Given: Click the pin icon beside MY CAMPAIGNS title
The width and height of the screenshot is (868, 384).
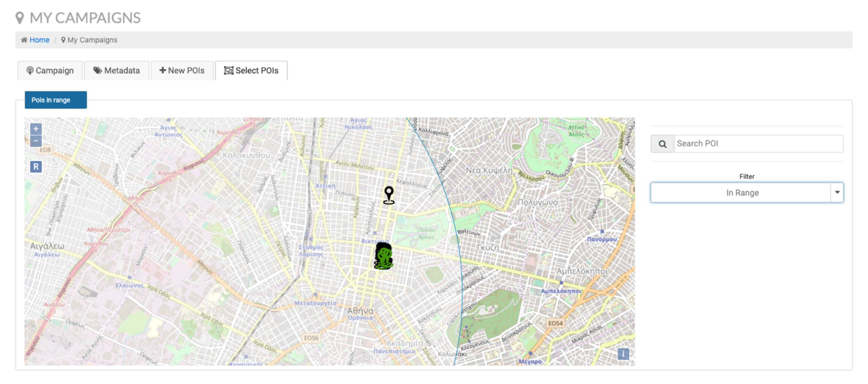Looking at the screenshot, I should [20, 18].
